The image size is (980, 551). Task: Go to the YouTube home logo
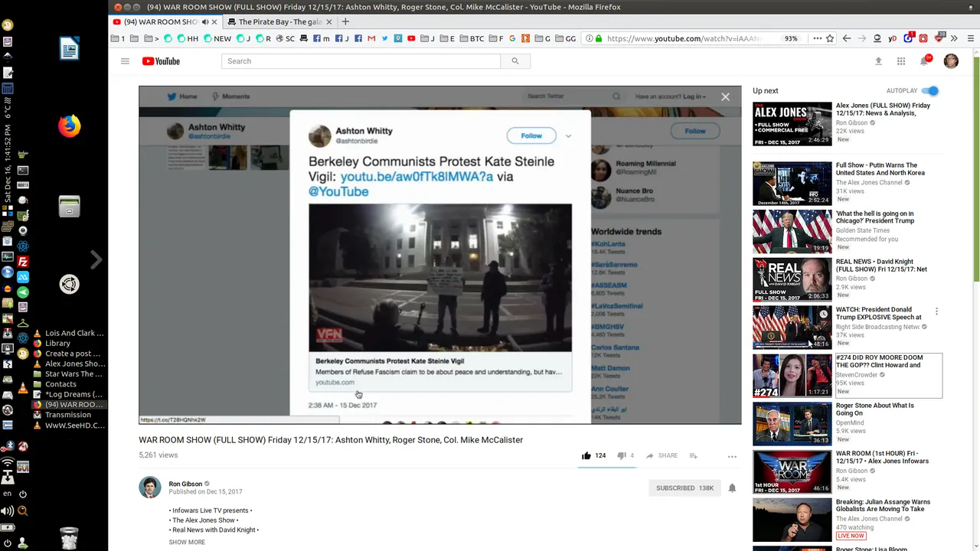[161, 61]
